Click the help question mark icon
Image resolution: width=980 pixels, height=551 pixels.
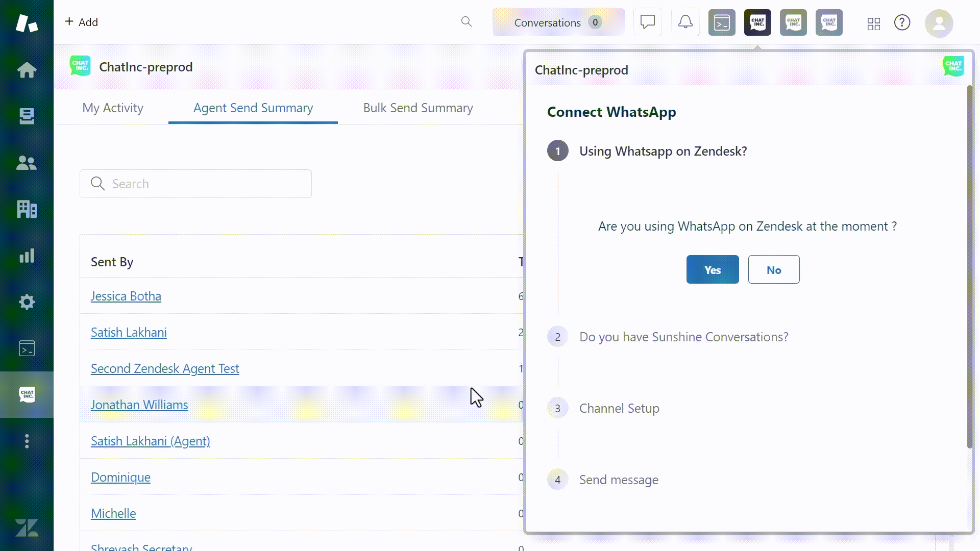pos(902,22)
